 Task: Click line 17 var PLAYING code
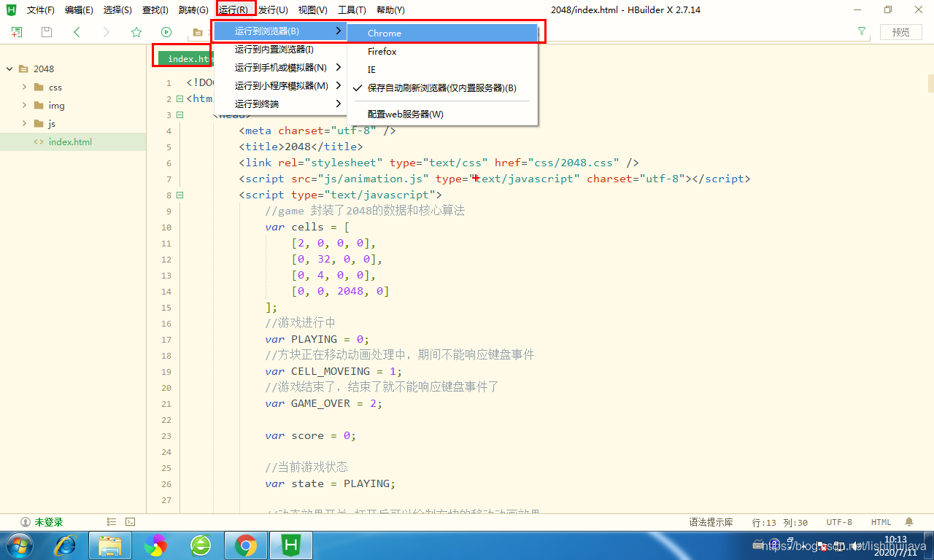tap(317, 339)
